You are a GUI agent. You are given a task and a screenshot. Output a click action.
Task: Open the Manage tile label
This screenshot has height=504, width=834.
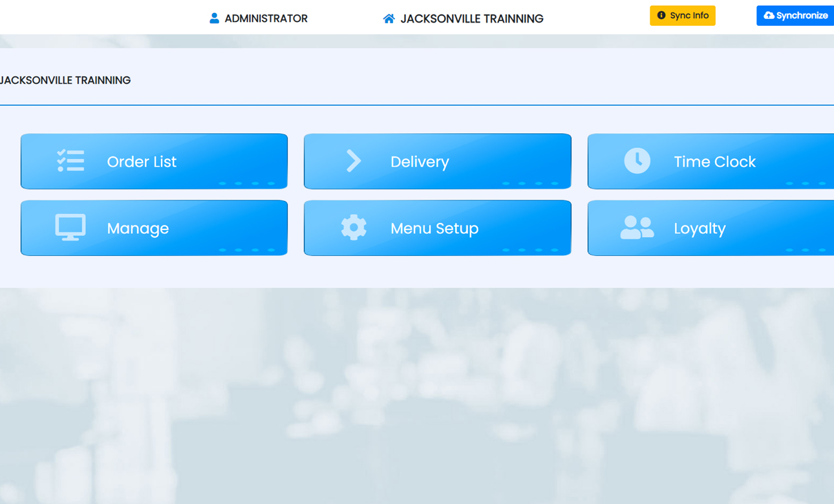click(x=138, y=228)
